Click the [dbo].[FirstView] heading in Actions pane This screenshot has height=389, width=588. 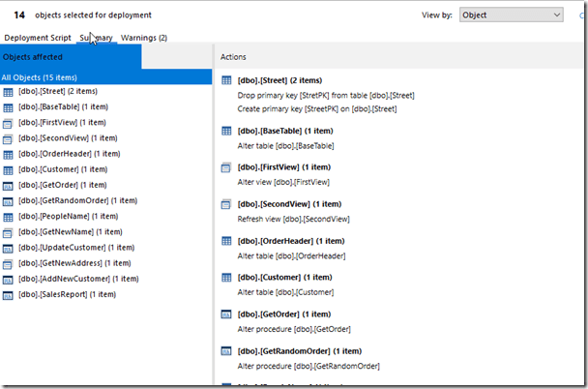285,167
